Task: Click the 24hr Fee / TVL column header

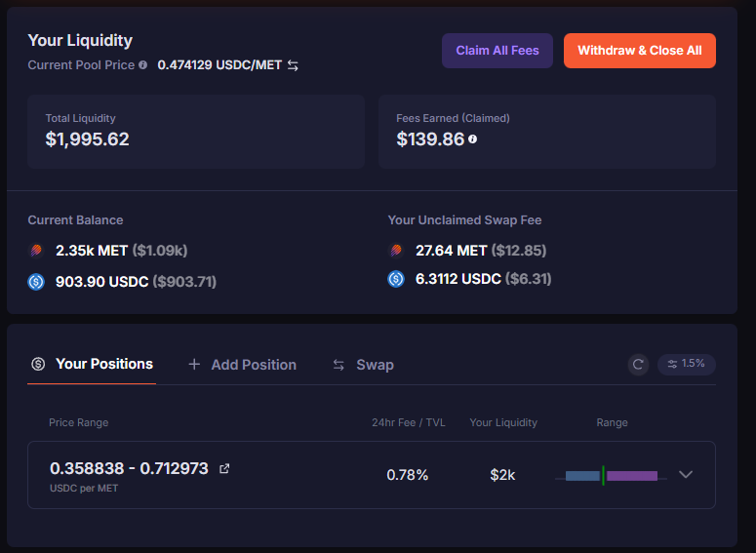Action: pos(409,423)
